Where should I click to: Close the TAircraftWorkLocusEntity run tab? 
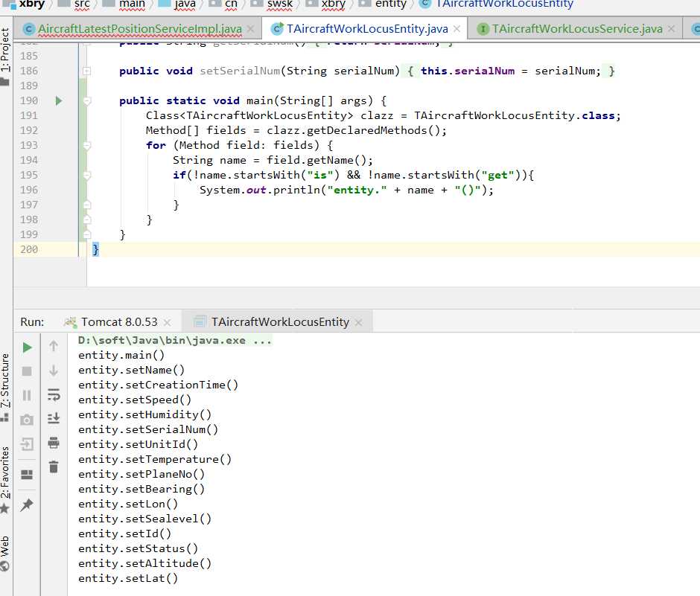tap(358, 322)
